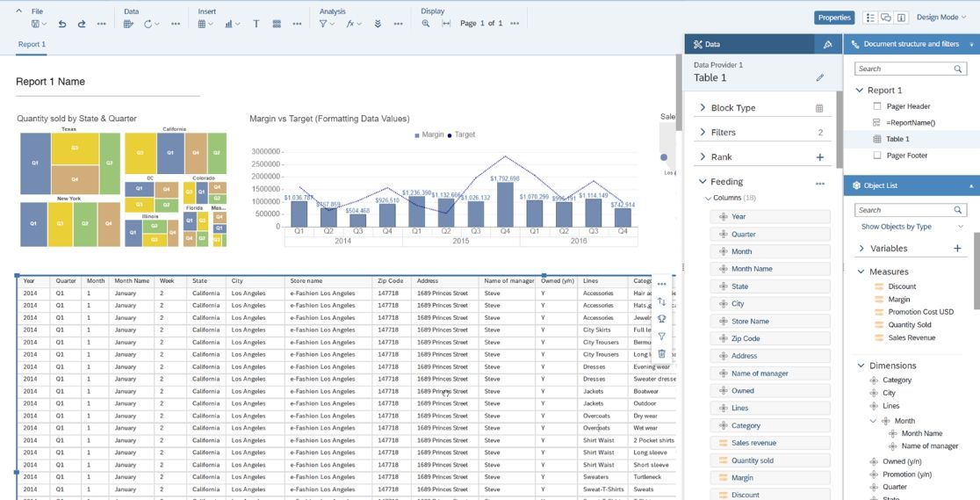The image size is (980, 500).
Task: Undo the last action
Action: [61, 24]
